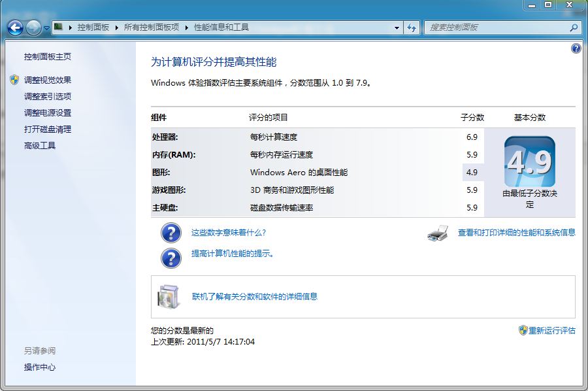Select the 图形 row label
588x391 pixels.
pos(161,172)
